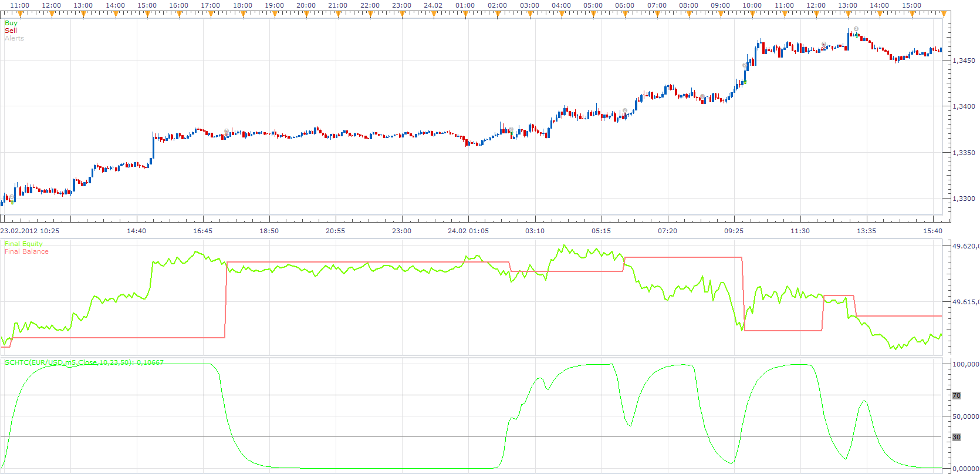Click the 1,3350 price axis label
Screen dimensions: 980x474
tap(964, 153)
